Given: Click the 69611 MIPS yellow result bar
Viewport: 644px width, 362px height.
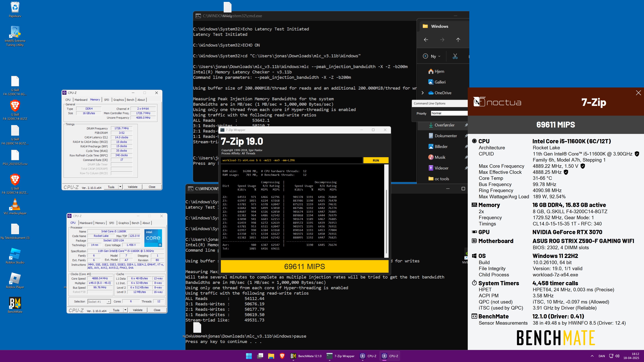Looking at the screenshot, I should click(x=305, y=267).
